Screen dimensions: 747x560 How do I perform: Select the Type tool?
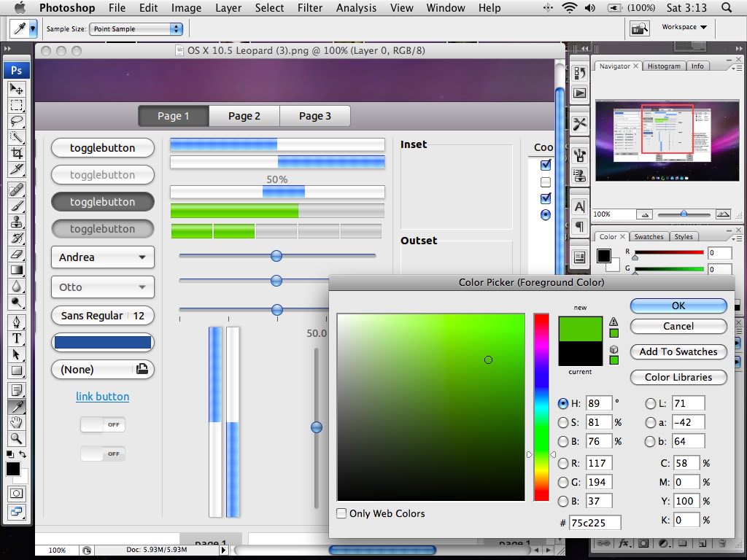17,338
